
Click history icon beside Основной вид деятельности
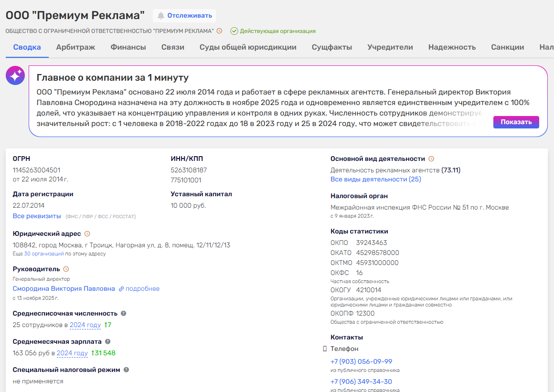(431, 159)
